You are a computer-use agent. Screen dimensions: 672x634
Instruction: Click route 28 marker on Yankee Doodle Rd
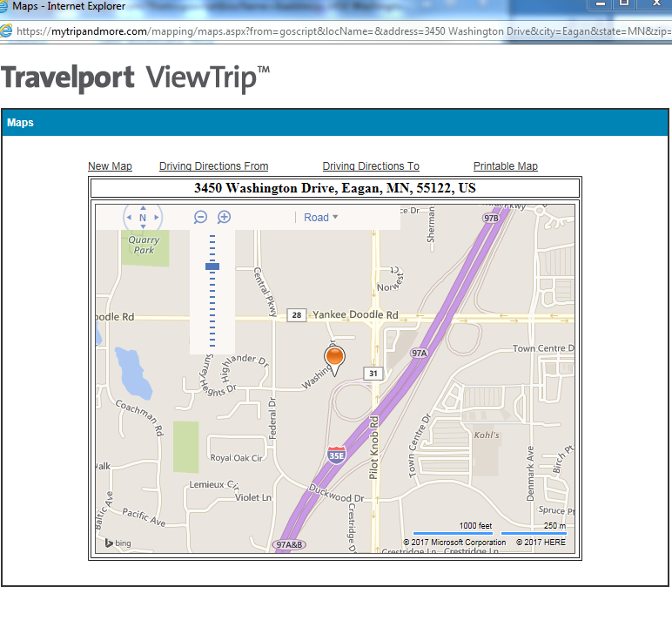click(297, 315)
